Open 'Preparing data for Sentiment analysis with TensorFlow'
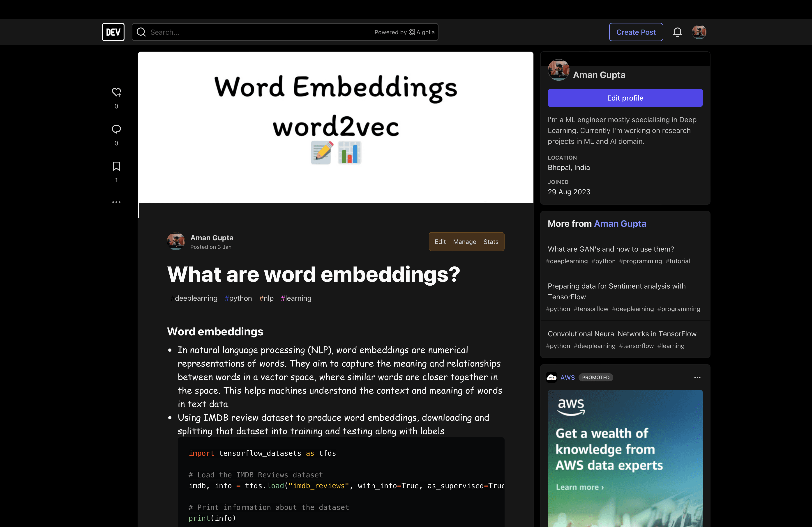Image resolution: width=812 pixels, height=527 pixels. 616,291
